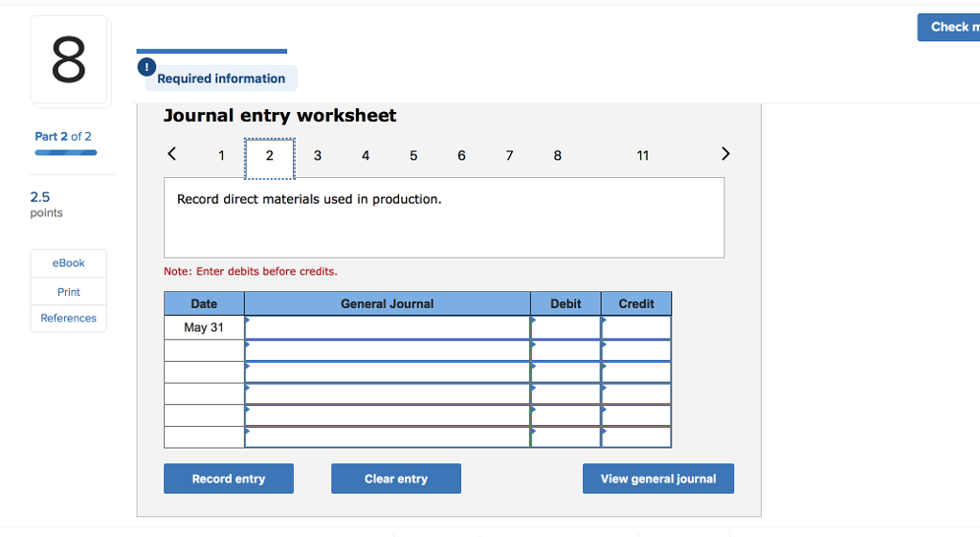Click Credit field in May 31 row
Screen dimensions: 980x537
636,327
